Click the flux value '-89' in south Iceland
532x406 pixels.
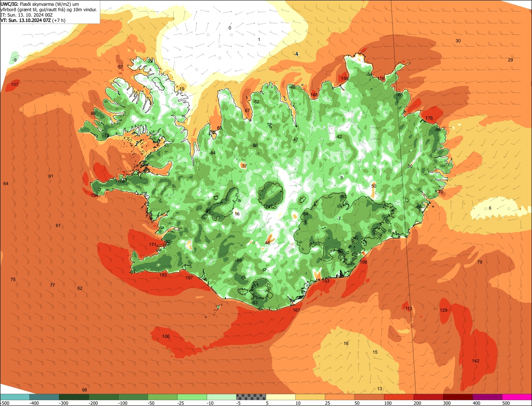[x=239, y=261]
